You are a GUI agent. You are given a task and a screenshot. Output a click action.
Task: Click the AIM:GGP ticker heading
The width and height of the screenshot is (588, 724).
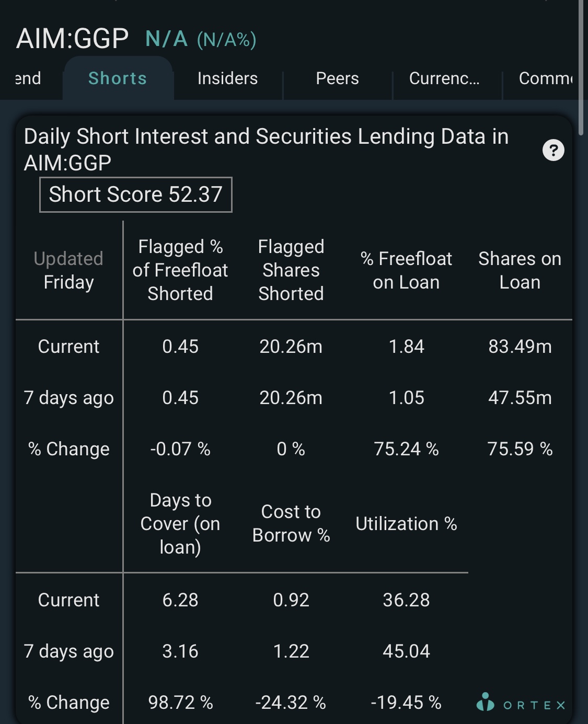coord(73,39)
